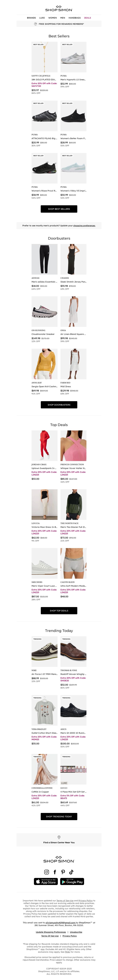Click the Shop Top Deals button
This screenshot has height=980, width=118.
click(x=59, y=611)
